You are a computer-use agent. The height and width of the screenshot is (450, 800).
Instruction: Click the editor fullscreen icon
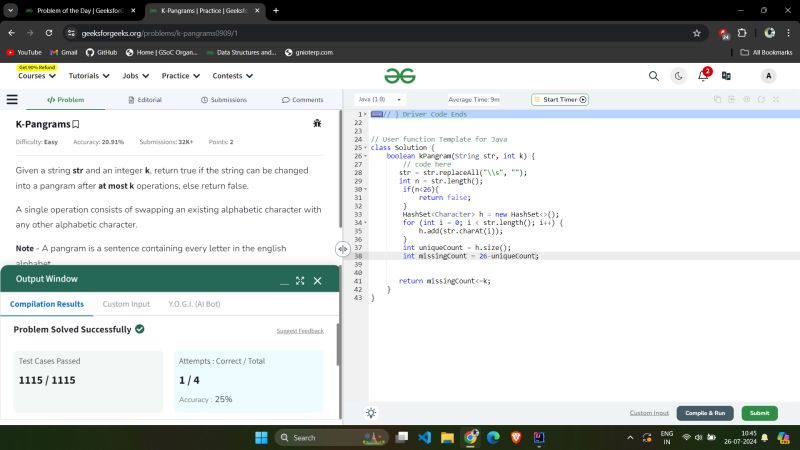point(776,99)
